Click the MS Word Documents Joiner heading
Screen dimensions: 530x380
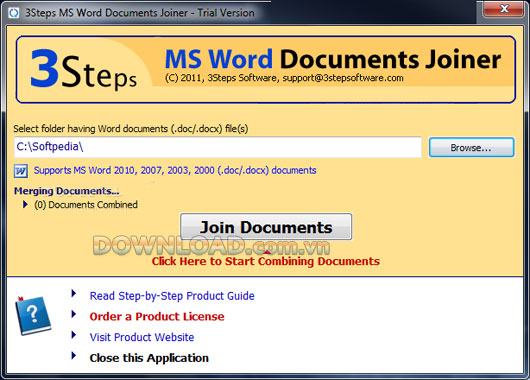tap(333, 59)
